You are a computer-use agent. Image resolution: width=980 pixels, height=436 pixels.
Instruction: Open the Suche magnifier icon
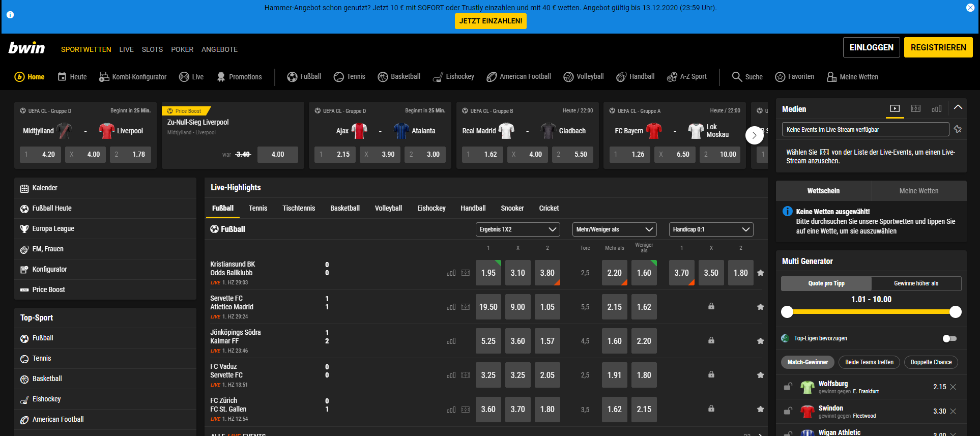(x=737, y=77)
